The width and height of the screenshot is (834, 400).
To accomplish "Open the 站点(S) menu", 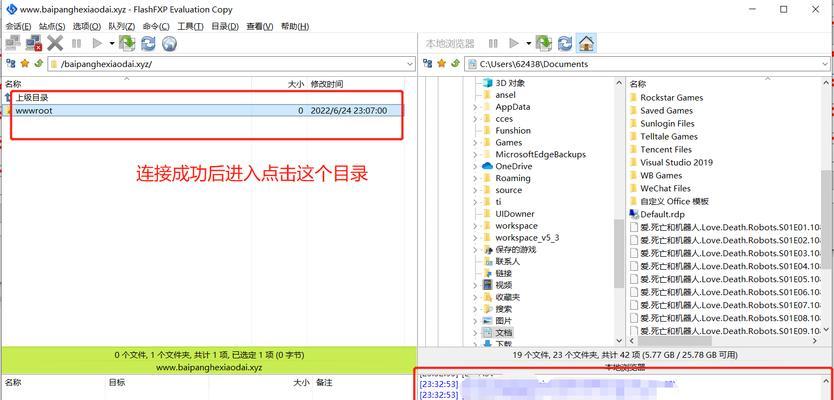I will pos(52,27).
